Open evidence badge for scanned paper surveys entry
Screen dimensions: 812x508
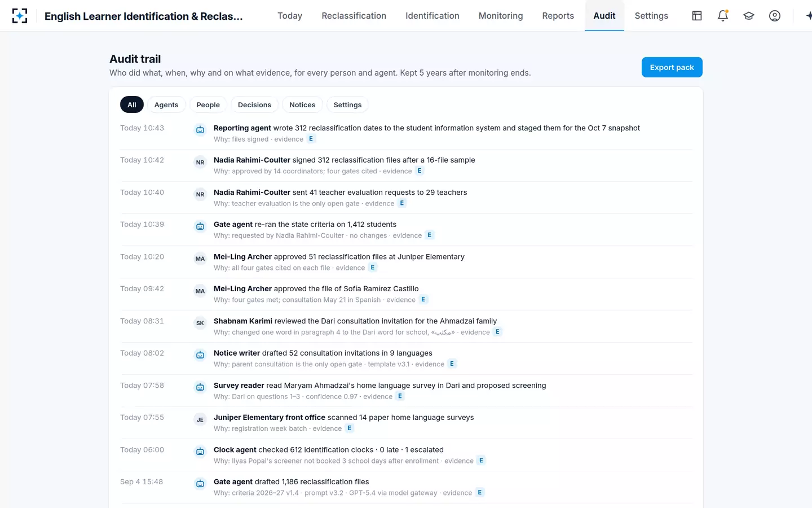click(x=350, y=428)
